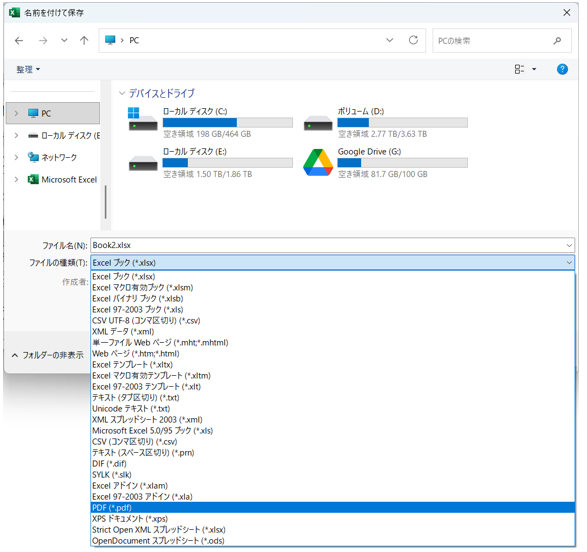Click the Google Drive usage bar
This screenshot has width=587, height=552.
[402, 162]
